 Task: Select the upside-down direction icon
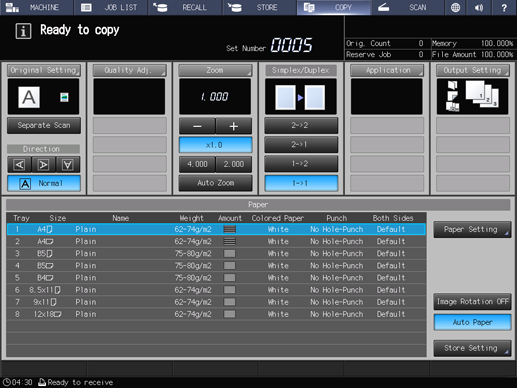[x=68, y=165]
